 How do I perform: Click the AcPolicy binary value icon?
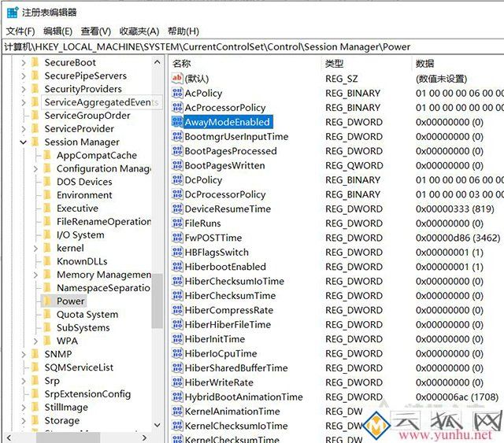point(177,93)
